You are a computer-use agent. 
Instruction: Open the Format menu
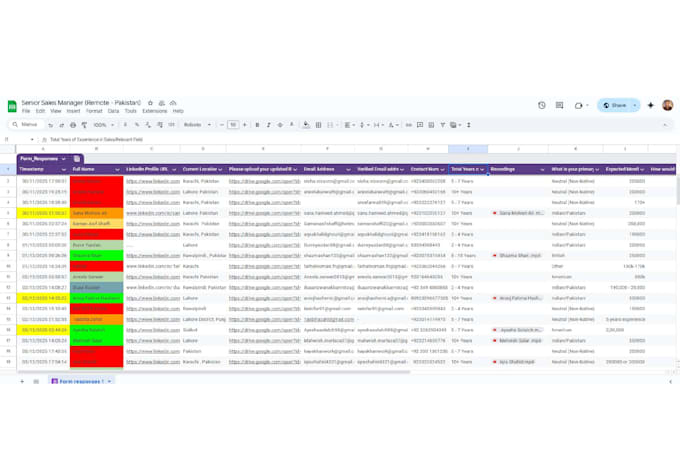point(94,111)
